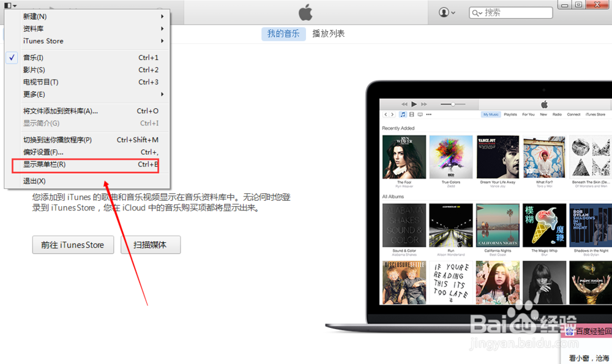Select the For You tab in preview
The image size is (612, 364).
[x=528, y=114]
